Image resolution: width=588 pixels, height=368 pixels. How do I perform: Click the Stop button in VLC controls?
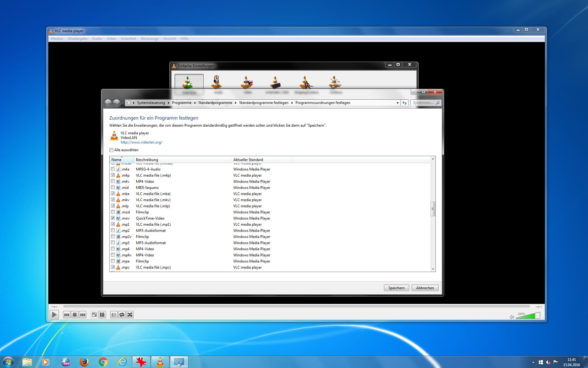click(74, 315)
